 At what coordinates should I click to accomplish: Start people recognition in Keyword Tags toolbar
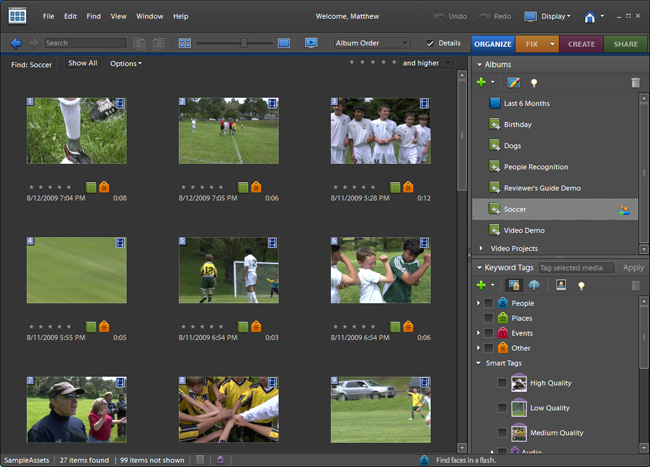click(561, 285)
